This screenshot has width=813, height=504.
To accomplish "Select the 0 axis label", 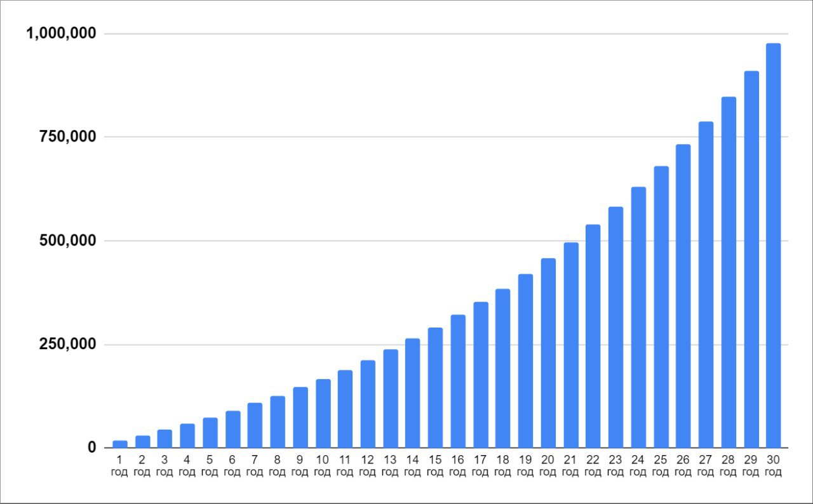I will (92, 448).
